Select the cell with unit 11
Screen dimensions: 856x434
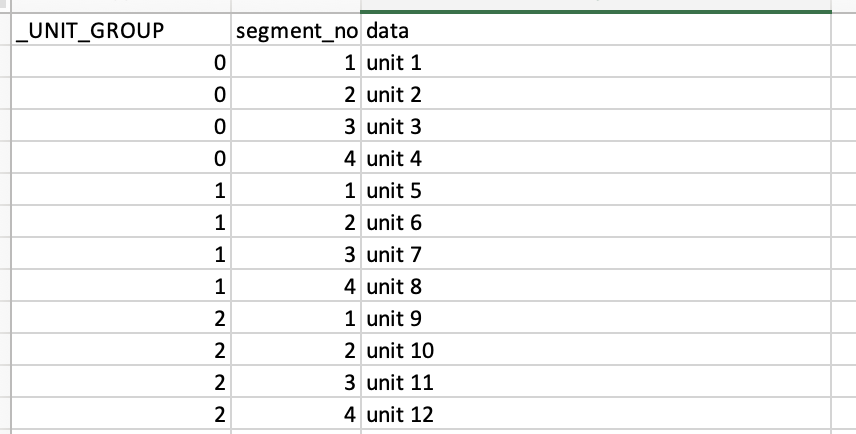596,381
